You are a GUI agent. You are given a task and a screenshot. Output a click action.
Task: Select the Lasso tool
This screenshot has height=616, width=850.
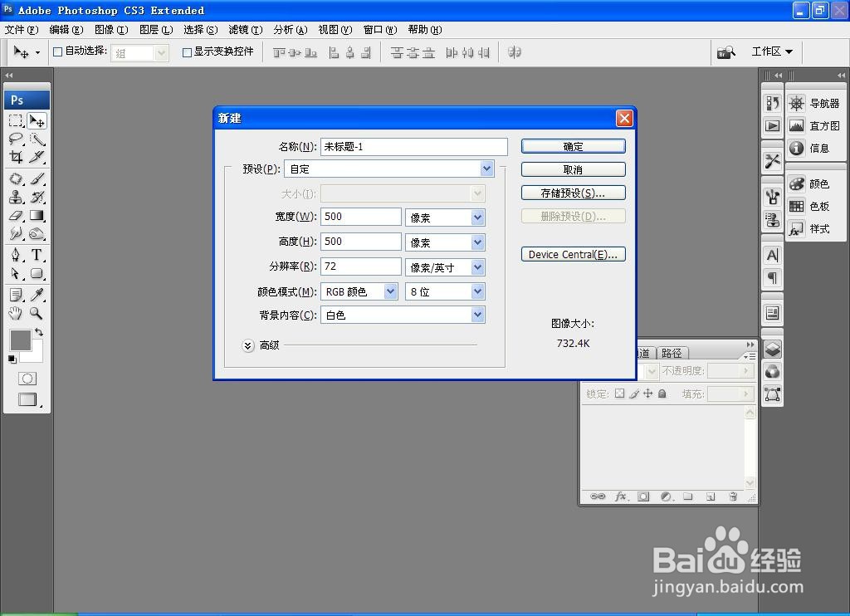point(16,139)
